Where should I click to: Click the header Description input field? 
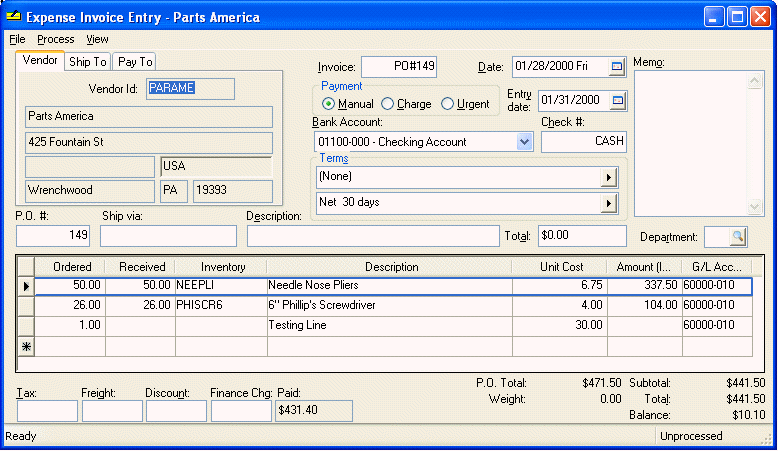point(373,236)
